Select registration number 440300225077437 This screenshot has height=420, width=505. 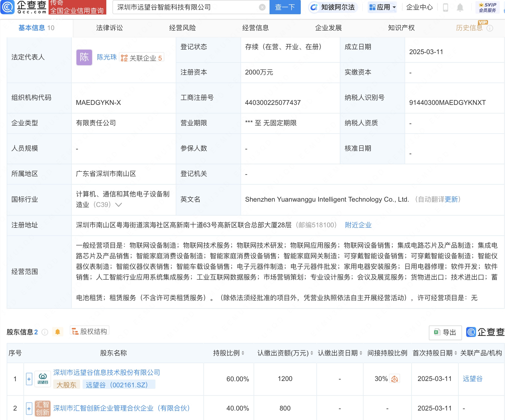click(273, 103)
